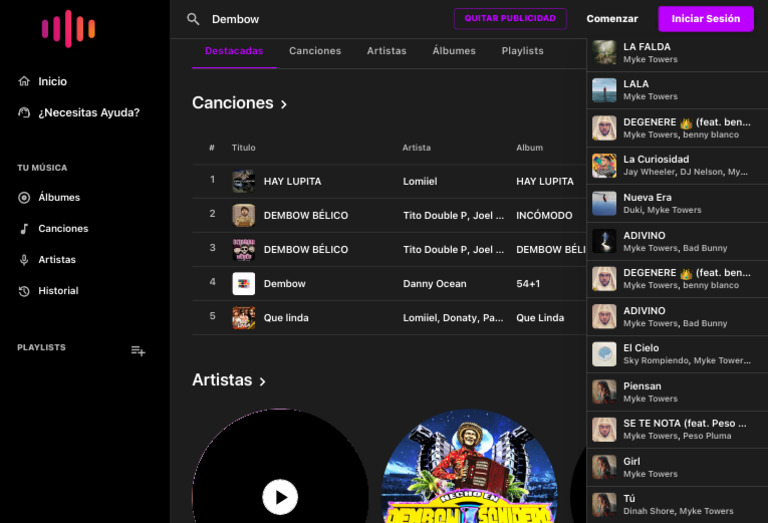This screenshot has height=523, width=768.
Task: Click the Canciones music note icon
Action: coord(24,229)
